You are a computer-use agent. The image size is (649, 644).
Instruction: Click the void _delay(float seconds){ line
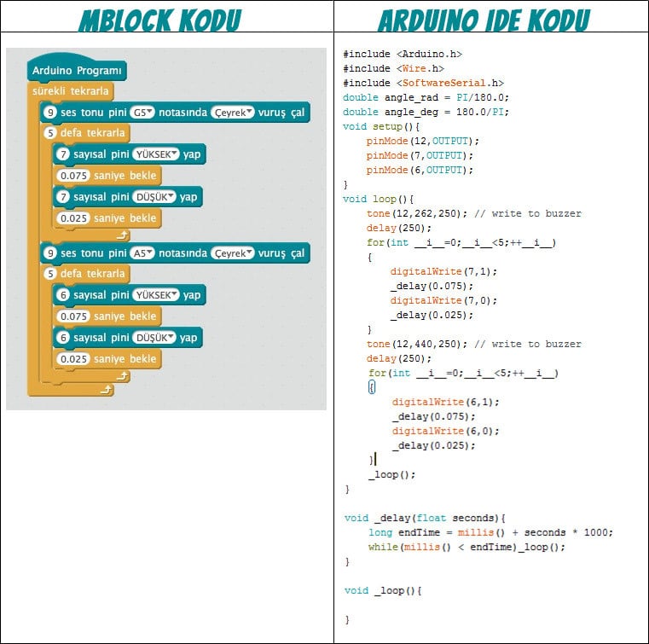425,518
